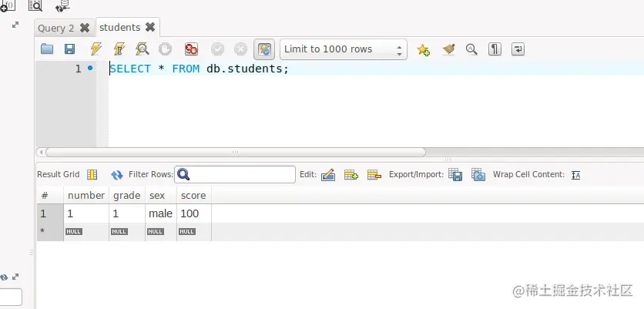The height and width of the screenshot is (309, 644).
Task: Rollback transaction X circle icon
Action: [x=240, y=49]
